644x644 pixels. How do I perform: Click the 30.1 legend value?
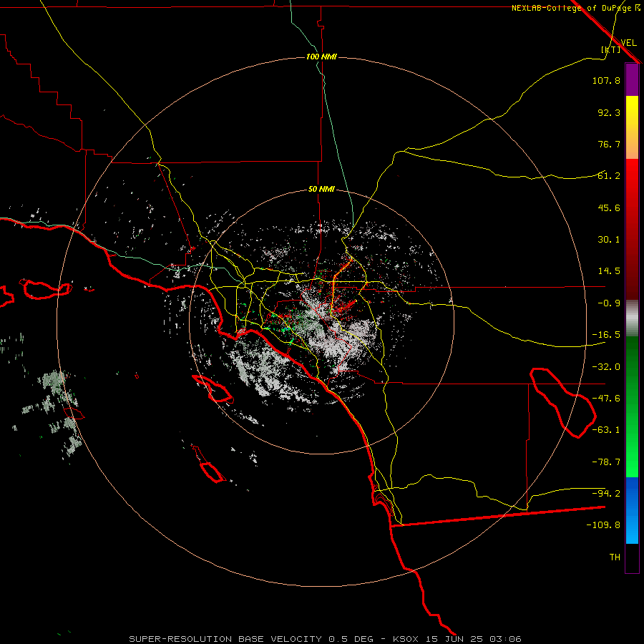pyautogui.click(x=609, y=240)
